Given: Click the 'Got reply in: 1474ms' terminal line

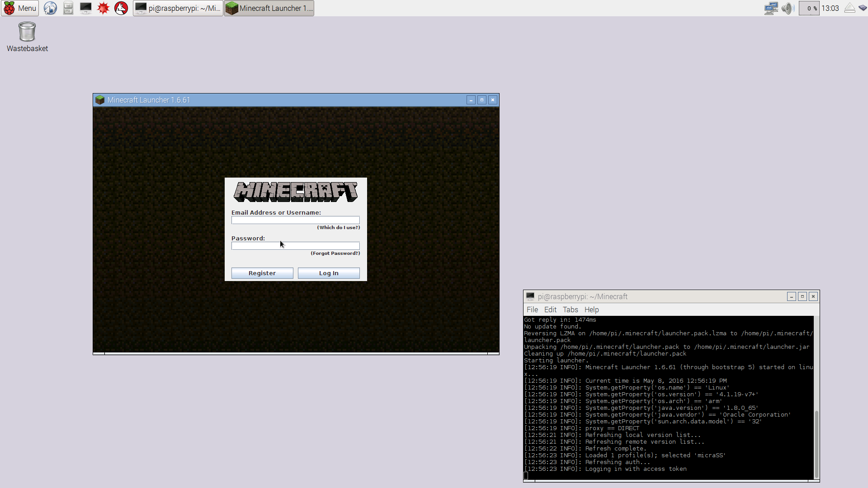Looking at the screenshot, I should pyautogui.click(x=560, y=320).
